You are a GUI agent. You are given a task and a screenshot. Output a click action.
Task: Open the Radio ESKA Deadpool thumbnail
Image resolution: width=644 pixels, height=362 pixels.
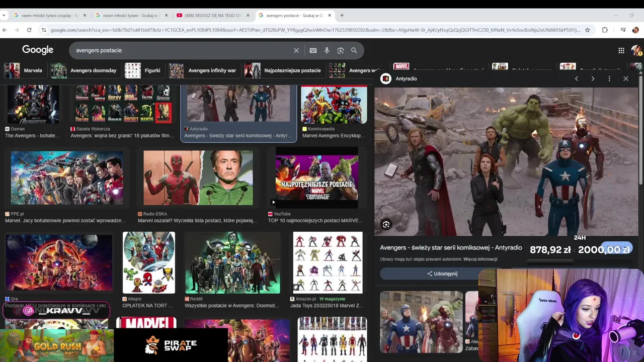coord(198,178)
